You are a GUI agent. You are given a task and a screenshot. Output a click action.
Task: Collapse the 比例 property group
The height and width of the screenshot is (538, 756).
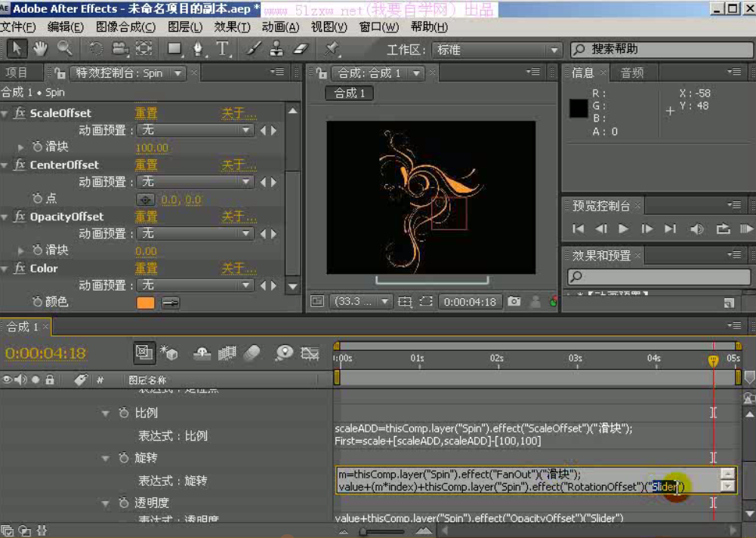coord(105,413)
